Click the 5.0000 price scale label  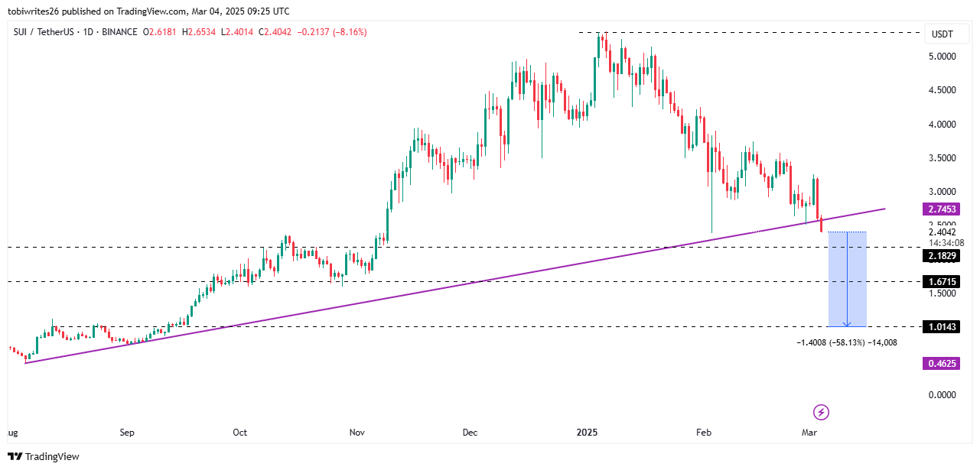[941, 57]
